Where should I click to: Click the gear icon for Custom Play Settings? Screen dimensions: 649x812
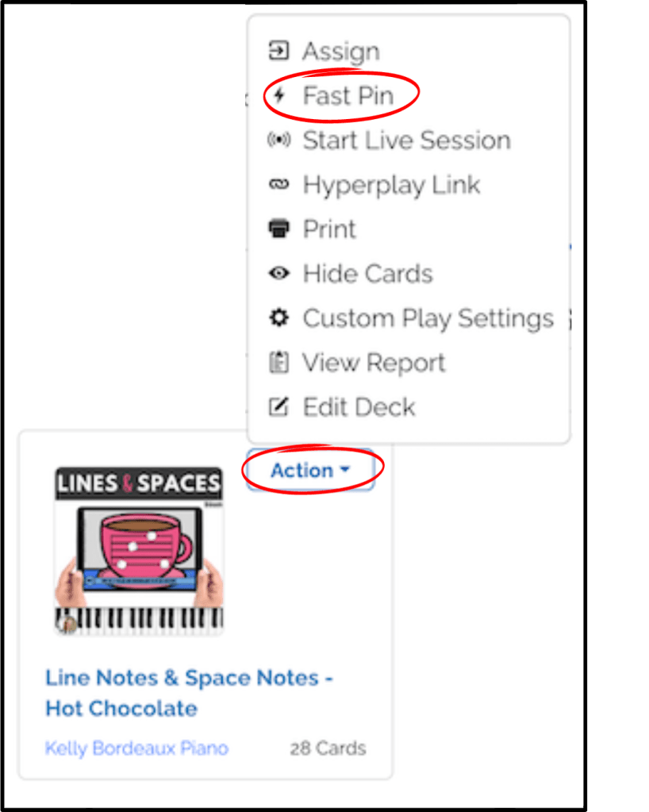coord(279,317)
